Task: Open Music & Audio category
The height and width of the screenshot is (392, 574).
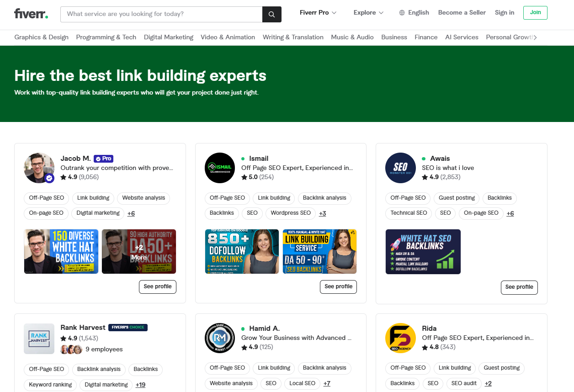Action: [352, 37]
